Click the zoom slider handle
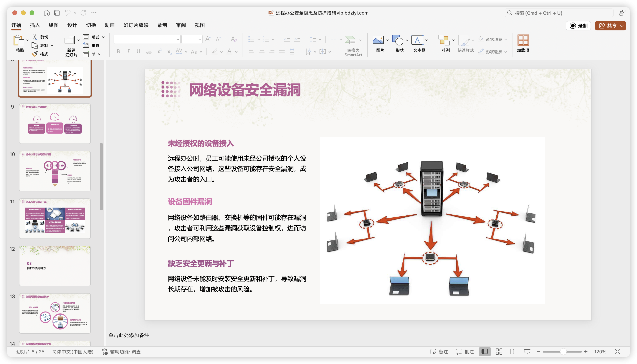Screen dimensions: 637x364 [x=563, y=352]
